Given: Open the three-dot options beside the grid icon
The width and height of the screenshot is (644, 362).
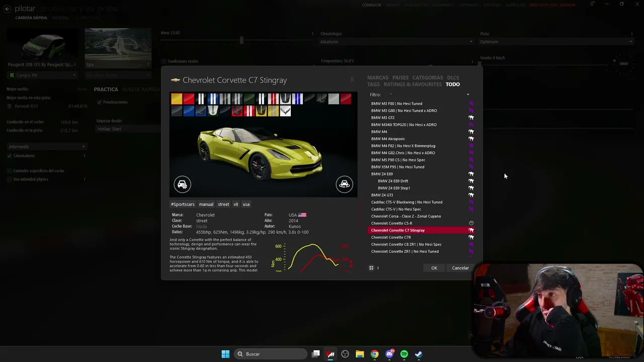Looking at the screenshot, I should pyautogui.click(x=378, y=268).
